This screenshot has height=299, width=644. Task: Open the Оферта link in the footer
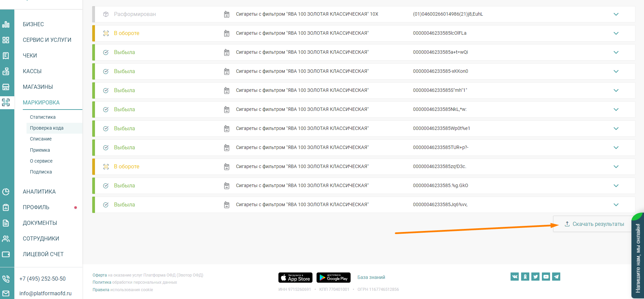[x=100, y=275]
